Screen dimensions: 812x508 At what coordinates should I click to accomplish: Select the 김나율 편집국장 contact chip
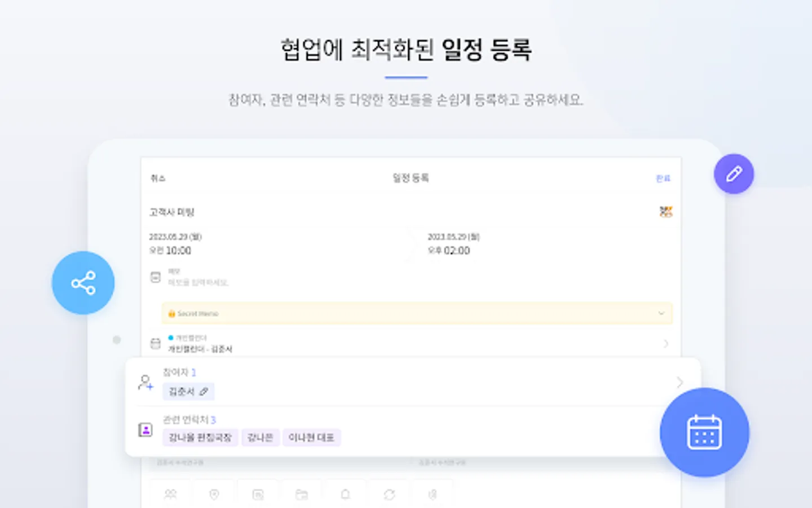point(200,437)
